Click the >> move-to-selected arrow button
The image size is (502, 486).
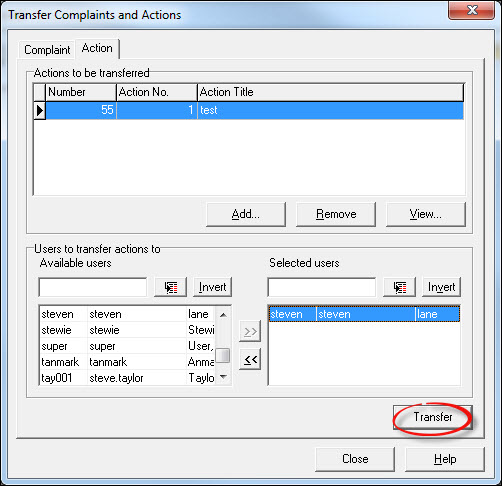pos(250,331)
